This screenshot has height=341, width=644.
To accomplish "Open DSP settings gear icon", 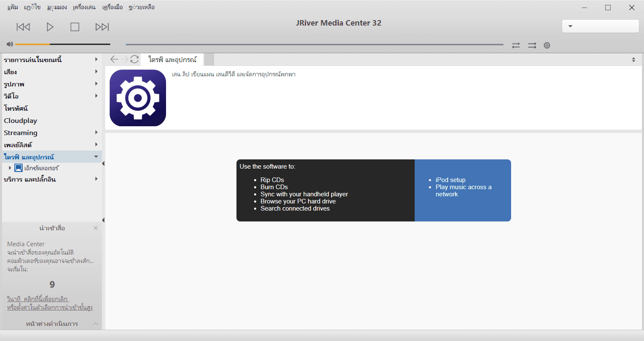I will [x=547, y=45].
